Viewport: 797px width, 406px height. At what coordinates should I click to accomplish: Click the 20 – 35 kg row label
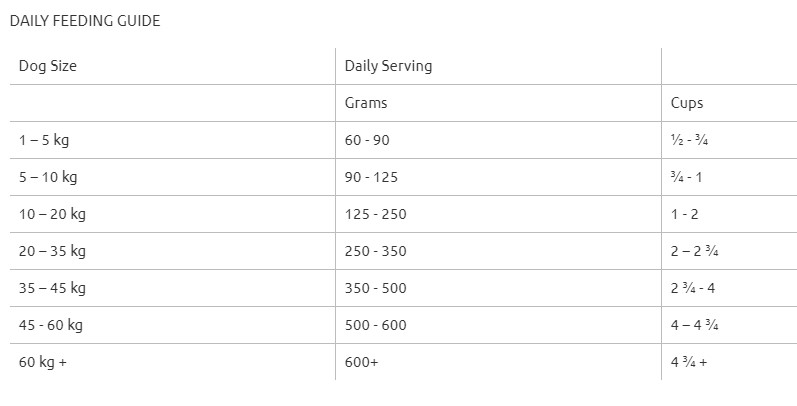(x=52, y=251)
